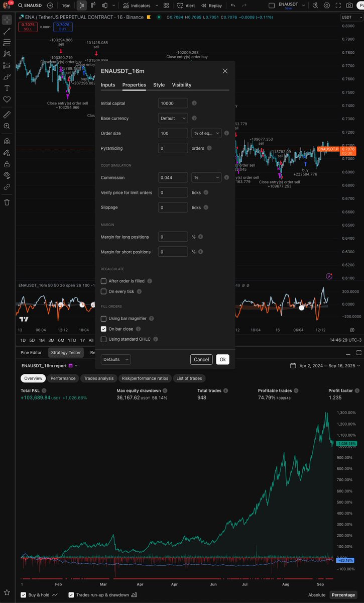
Task: Toggle the magnet mode icon
Action: (7, 141)
